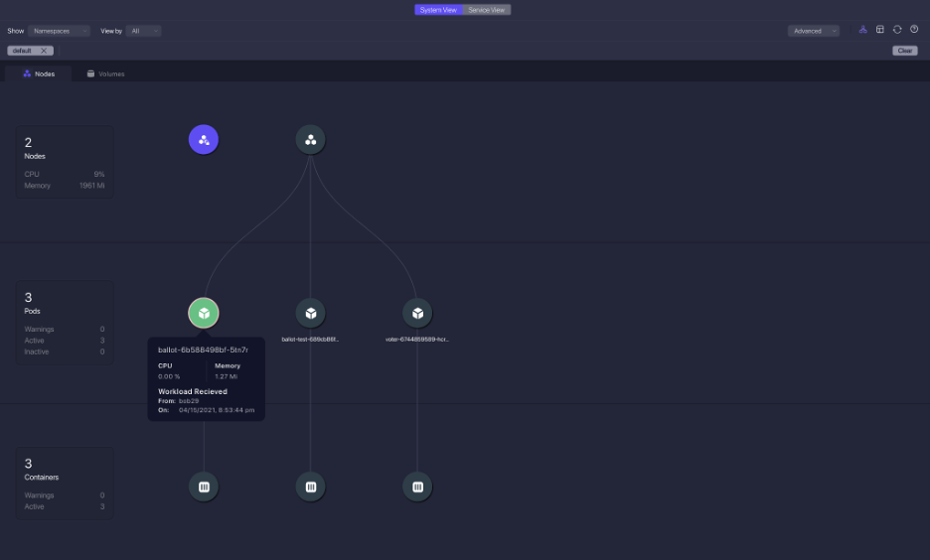930x560 pixels.
Task: Open the Nodes tab
Action: pyautogui.click(x=39, y=74)
